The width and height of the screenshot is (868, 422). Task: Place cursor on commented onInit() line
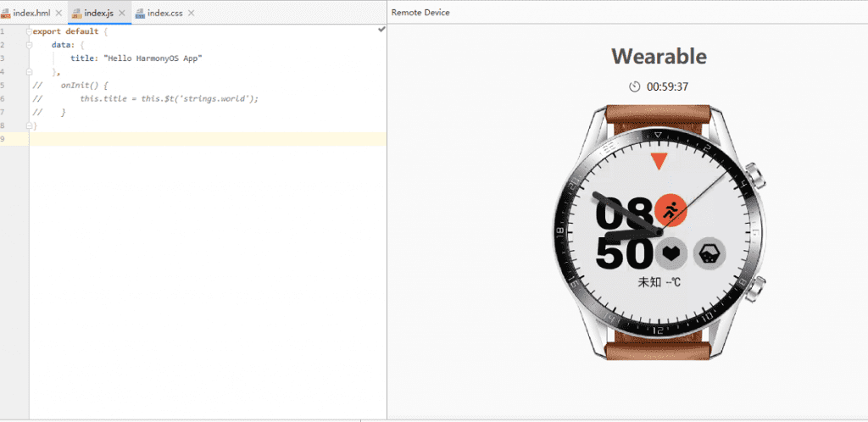click(84, 86)
